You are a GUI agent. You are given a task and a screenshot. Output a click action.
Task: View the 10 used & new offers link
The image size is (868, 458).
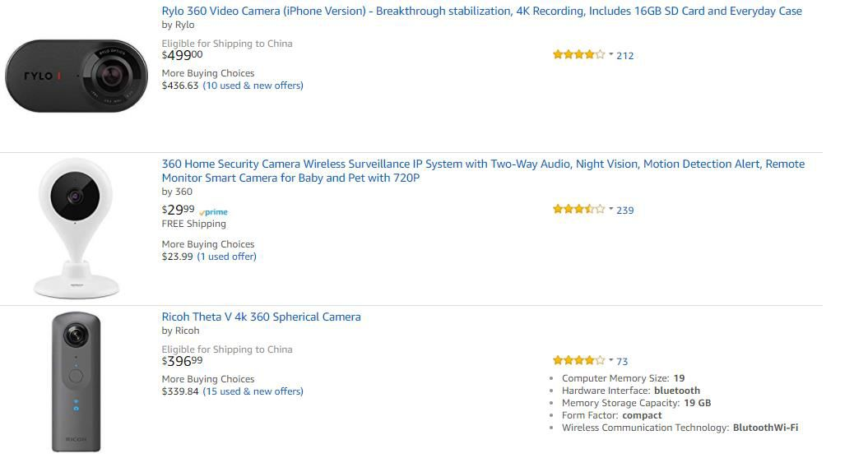(253, 86)
